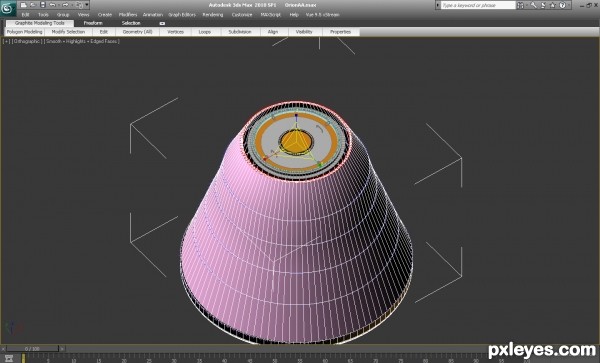Open the mini curve editor icon beside timeline
Image resolution: width=600 pixels, height=363 pixels.
[9, 358]
